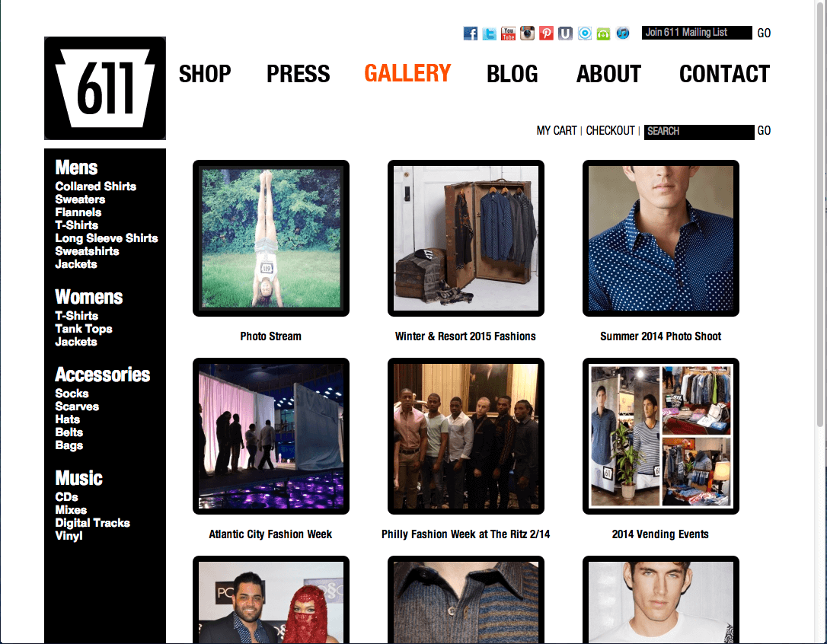Click into the Join 611 Mailing List field
Image resolution: width=827 pixels, height=644 pixels.
click(x=697, y=33)
